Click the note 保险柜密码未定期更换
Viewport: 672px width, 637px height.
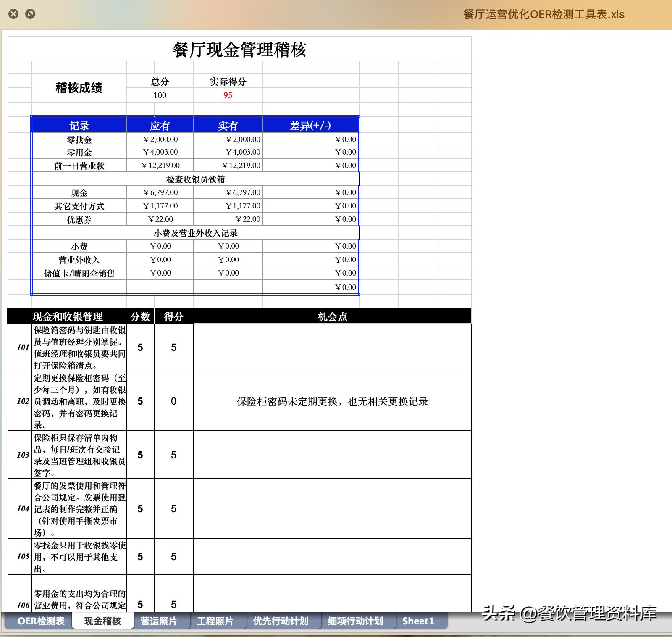click(x=332, y=401)
